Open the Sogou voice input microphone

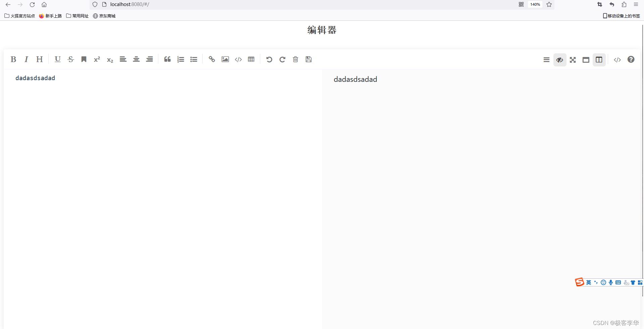point(611,282)
